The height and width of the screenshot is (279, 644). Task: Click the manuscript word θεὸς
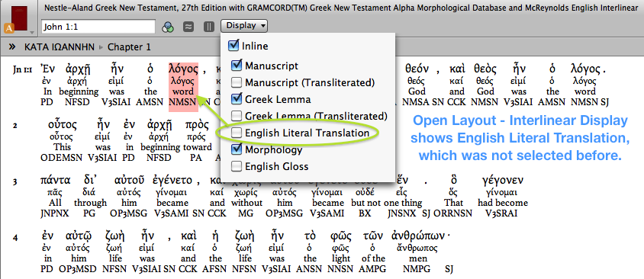(x=485, y=69)
